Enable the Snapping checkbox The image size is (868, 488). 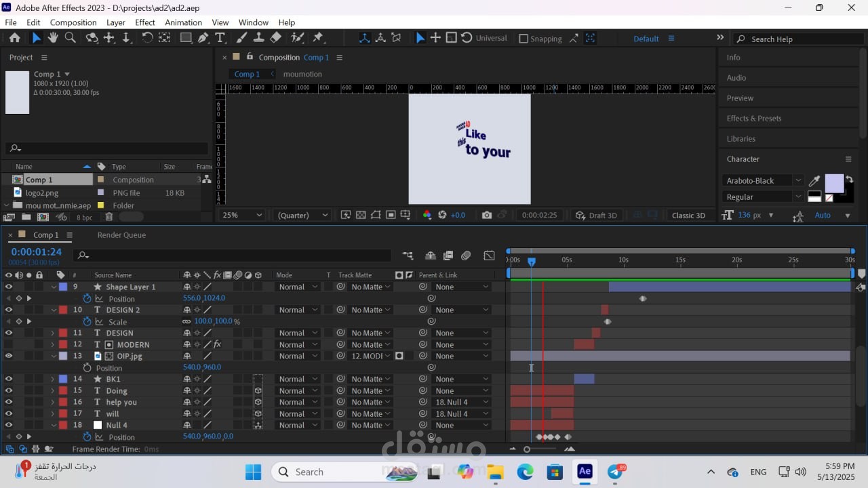(x=524, y=39)
